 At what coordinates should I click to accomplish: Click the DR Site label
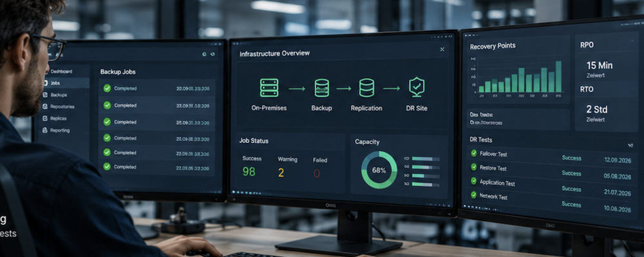(417, 108)
